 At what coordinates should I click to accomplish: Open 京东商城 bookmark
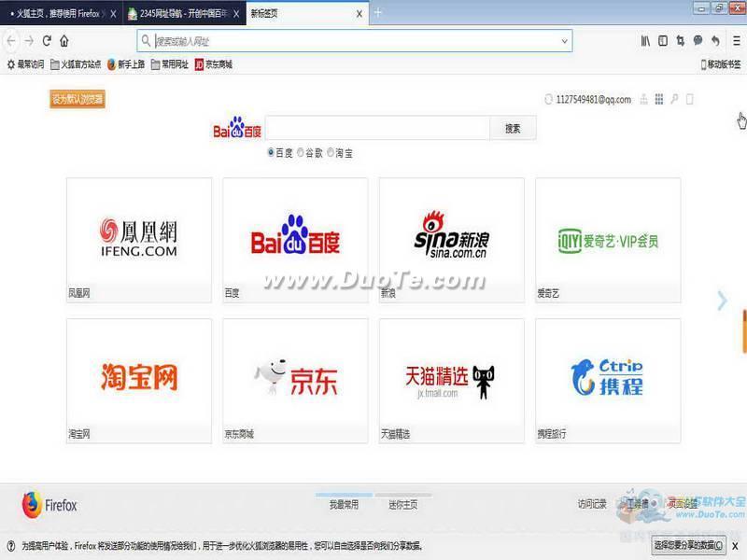click(214, 64)
